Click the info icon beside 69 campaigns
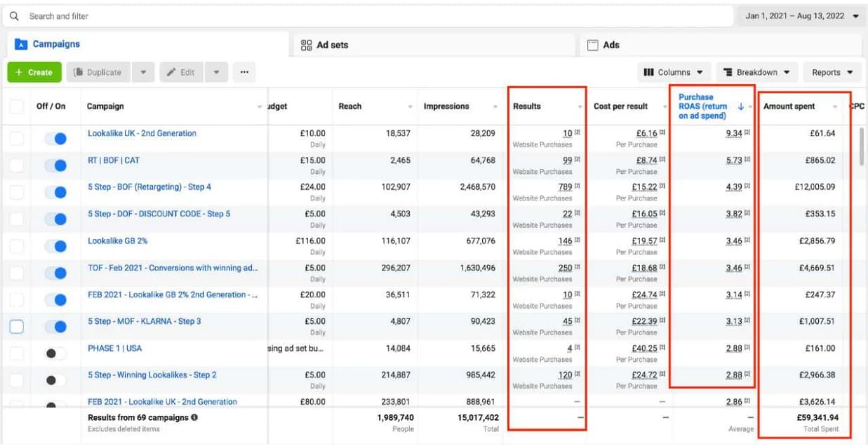 (194, 417)
